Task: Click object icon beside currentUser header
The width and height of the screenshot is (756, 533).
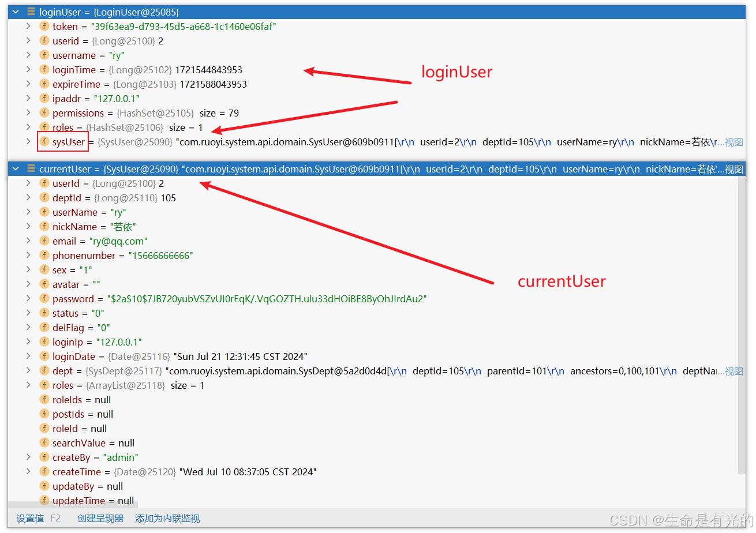Action: tap(31, 168)
